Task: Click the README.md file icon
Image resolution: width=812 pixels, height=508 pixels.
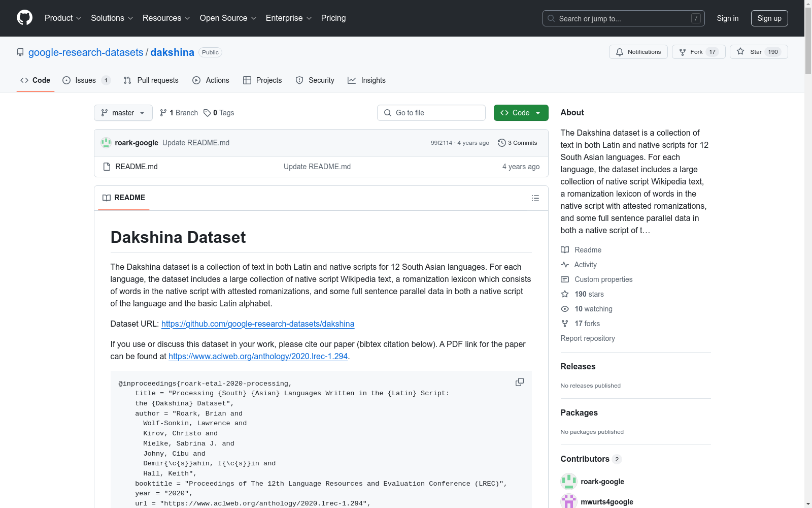Action: click(x=107, y=167)
